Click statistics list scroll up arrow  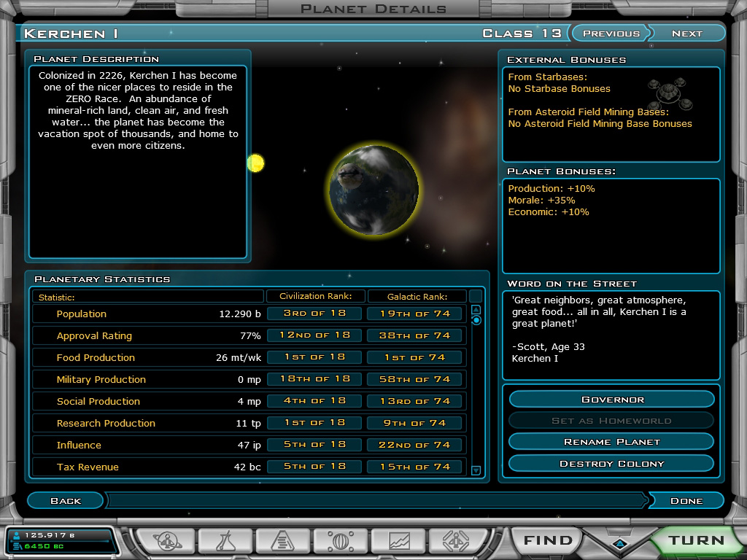pyautogui.click(x=476, y=309)
